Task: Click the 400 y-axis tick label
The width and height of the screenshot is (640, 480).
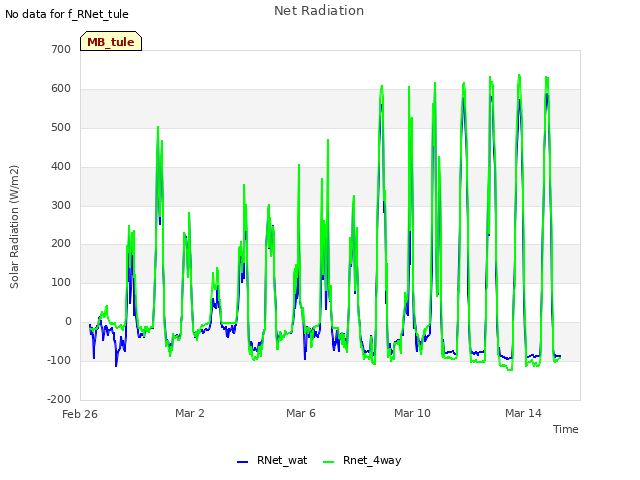Action: tap(61, 167)
